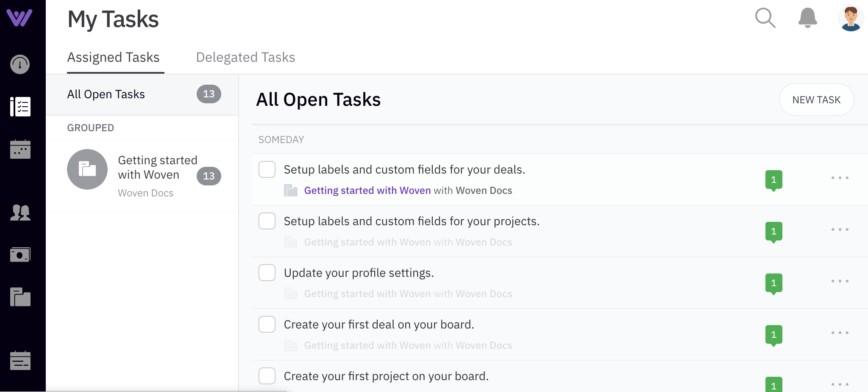
Task: Open the calendar icon in sidebar
Action: tap(20, 149)
